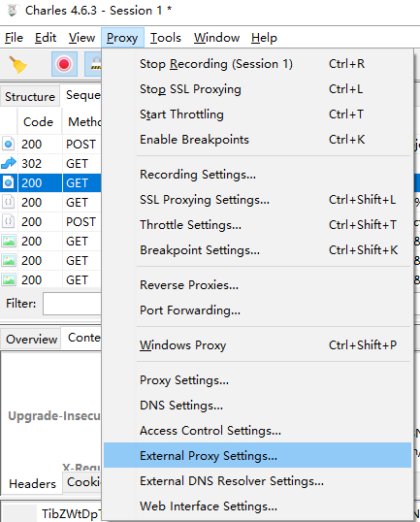420x522 pixels.
Task: Click the Filter text field
Action: [x=72, y=304]
